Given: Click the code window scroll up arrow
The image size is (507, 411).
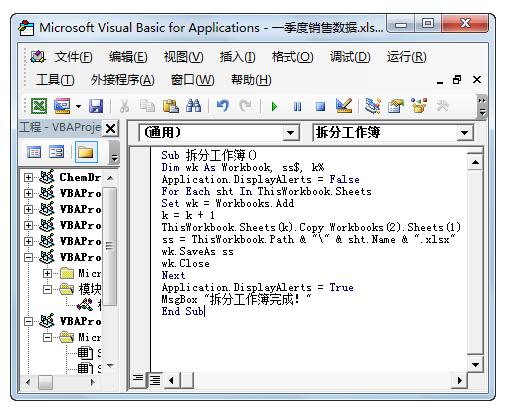Looking at the screenshot, I should click(475, 162).
